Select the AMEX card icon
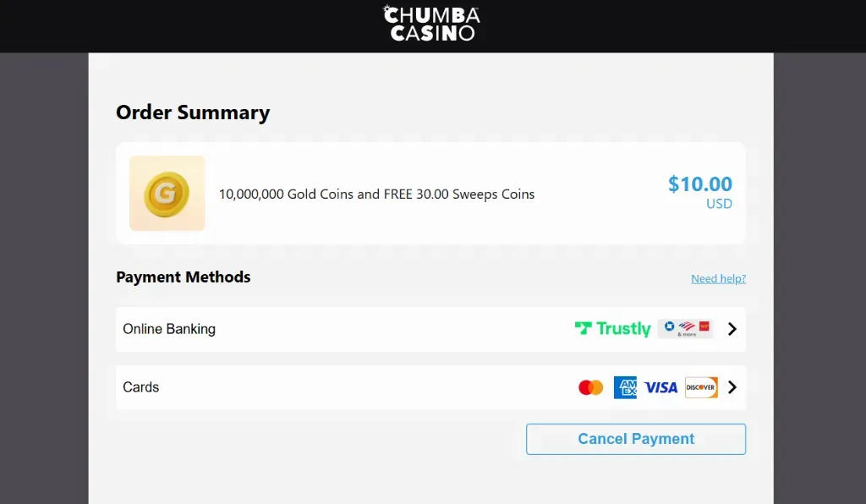This screenshot has height=504, width=866. coord(625,386)
